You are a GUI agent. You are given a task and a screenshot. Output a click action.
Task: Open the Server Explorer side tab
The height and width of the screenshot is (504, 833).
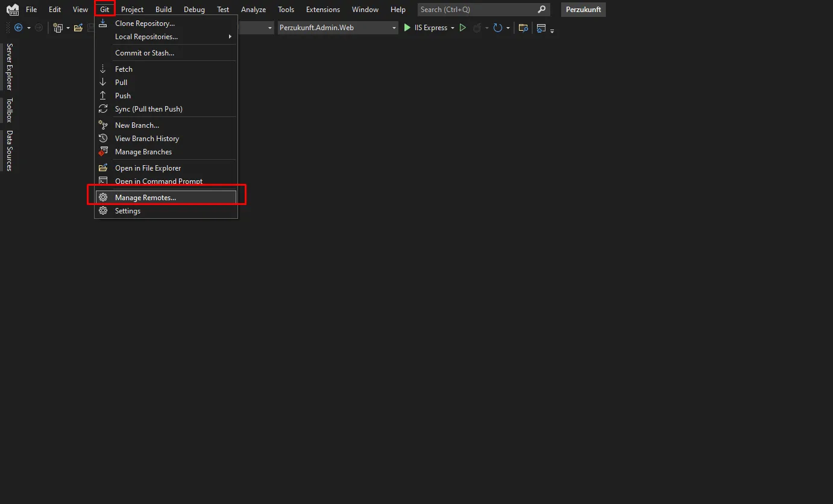click(x=9, y=66)
